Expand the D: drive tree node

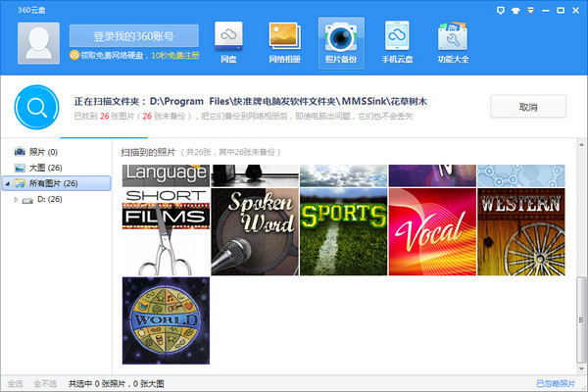click(x=15, y=199)
